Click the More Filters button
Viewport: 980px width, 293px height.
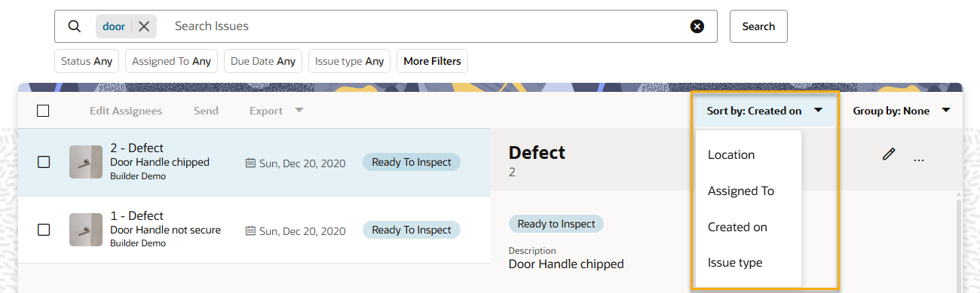click(433, 61)
